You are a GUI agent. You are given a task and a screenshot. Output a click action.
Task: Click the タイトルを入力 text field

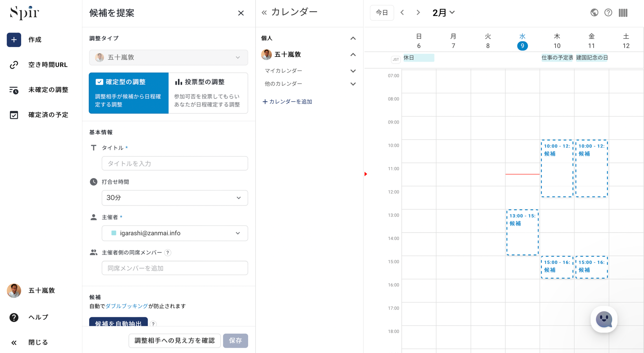[175, 164]
